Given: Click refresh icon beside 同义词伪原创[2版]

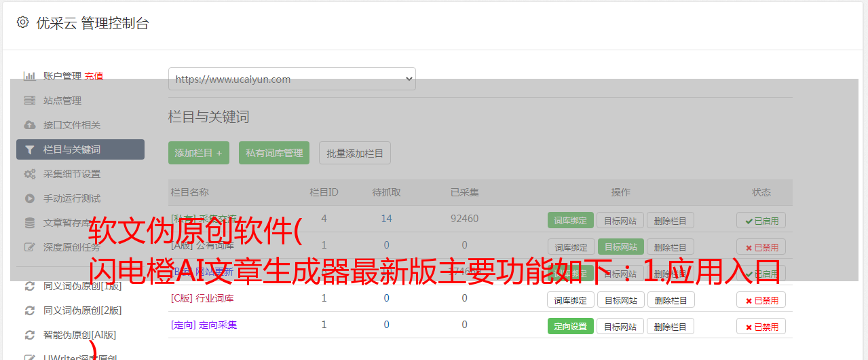Looking at the screenshot, I should click(30, 310).
